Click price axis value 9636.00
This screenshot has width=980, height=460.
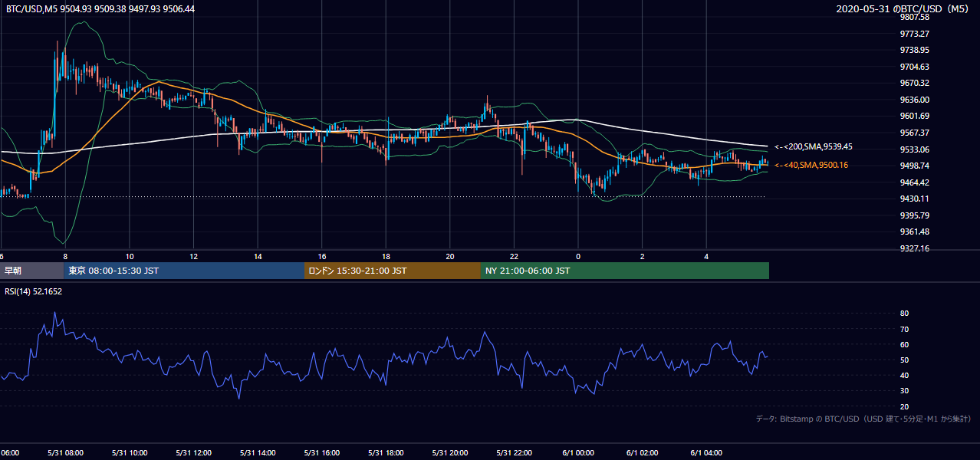(x=915, y=100)
